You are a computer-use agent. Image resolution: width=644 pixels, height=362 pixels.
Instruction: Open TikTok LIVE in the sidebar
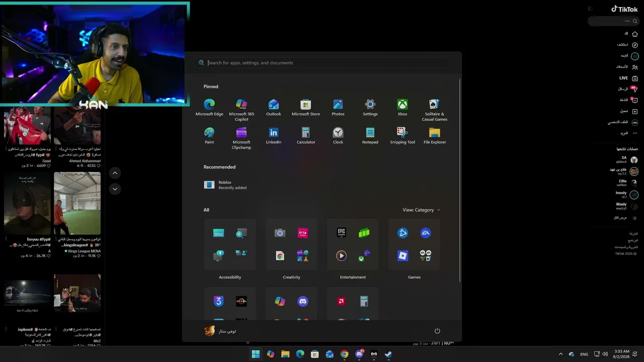coord(628,78)
